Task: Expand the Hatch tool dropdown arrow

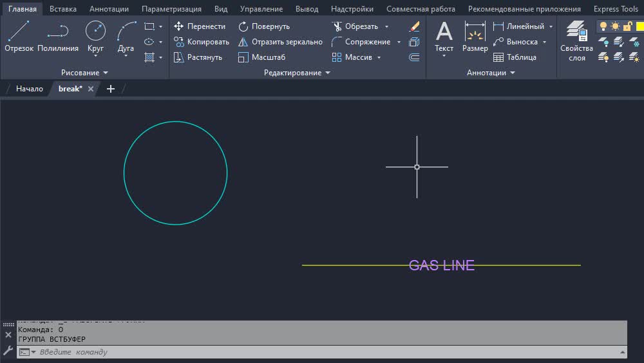Action: 160,58
